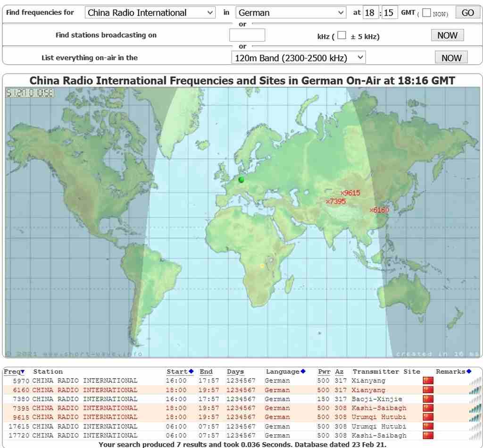Click the End column header

[x=206, y=372]
